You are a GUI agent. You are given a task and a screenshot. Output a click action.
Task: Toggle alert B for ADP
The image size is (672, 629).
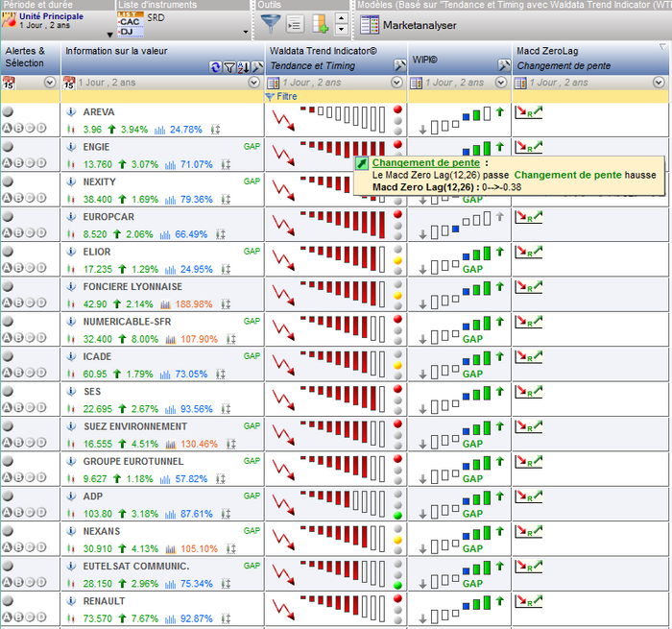coord(18,512)
